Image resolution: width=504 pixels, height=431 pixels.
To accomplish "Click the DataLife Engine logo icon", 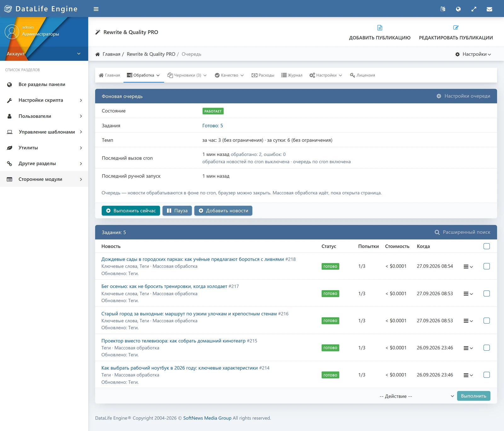I will (x=8, y=9).
